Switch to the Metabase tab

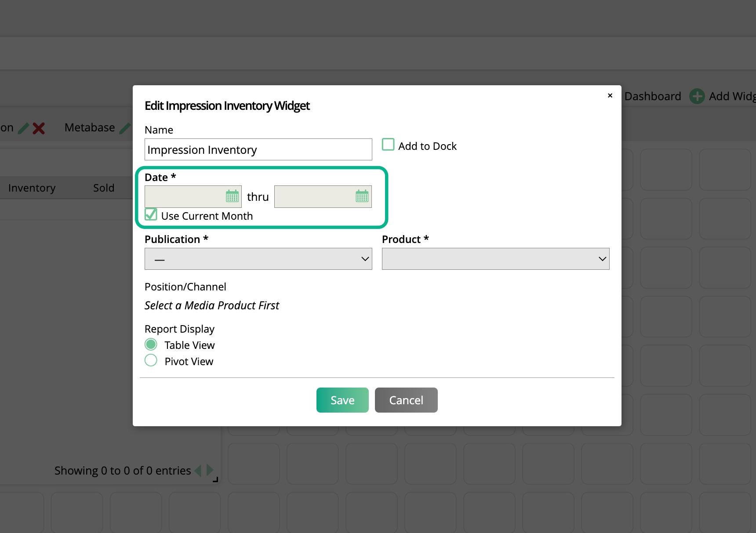(90, 127)
